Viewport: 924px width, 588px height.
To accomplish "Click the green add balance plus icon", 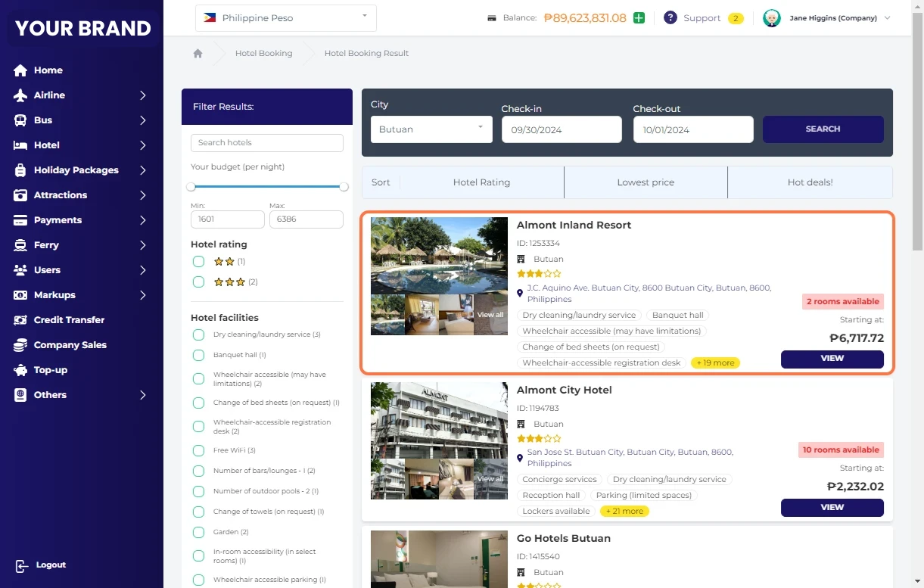I will pyautogui.click(x=639, y=18).
